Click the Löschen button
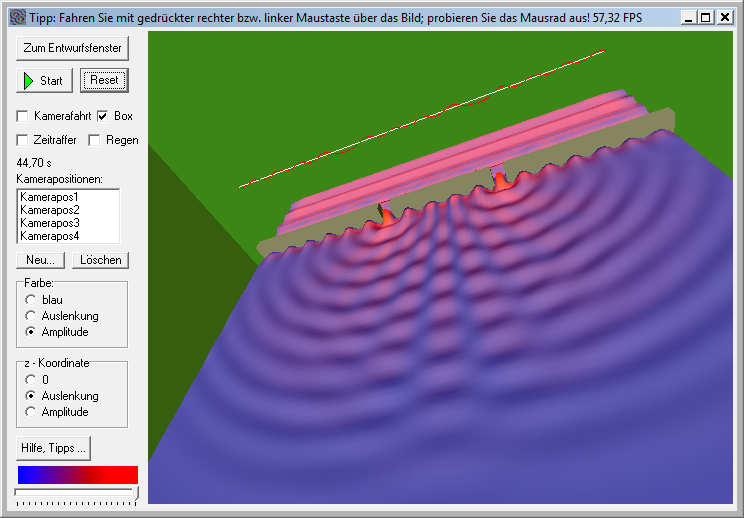 pyautogui.click(x=101, y=260)
